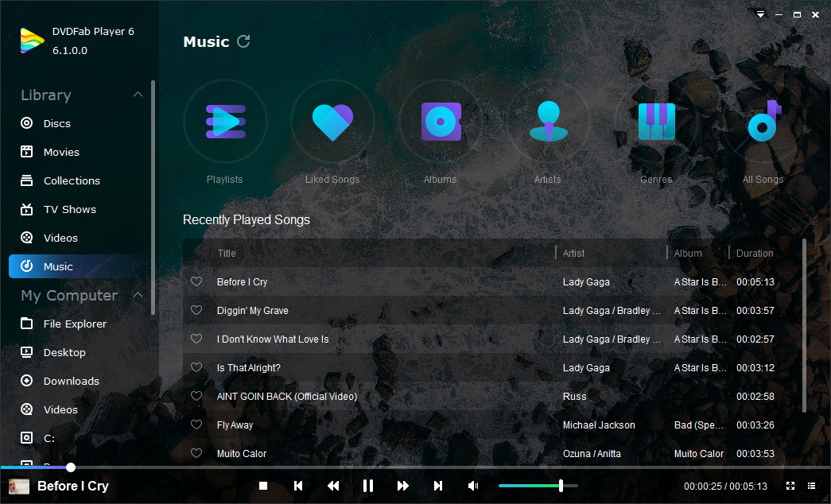
Task: Pause the current song
Action: click(x=368, y=486)
